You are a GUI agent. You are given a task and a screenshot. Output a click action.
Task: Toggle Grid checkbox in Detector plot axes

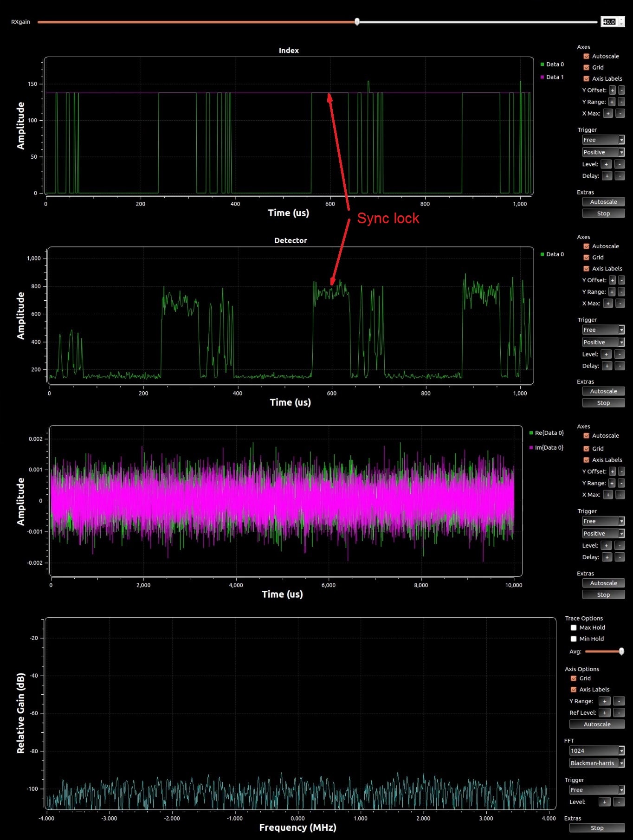pos(586,258)
